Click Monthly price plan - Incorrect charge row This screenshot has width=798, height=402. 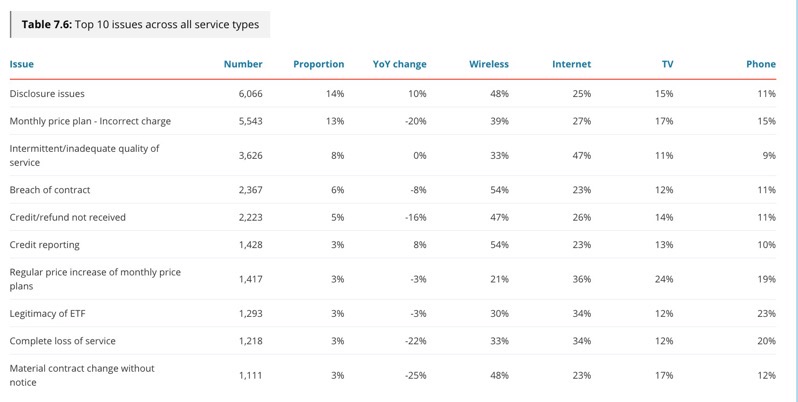(x=90, y=121)
